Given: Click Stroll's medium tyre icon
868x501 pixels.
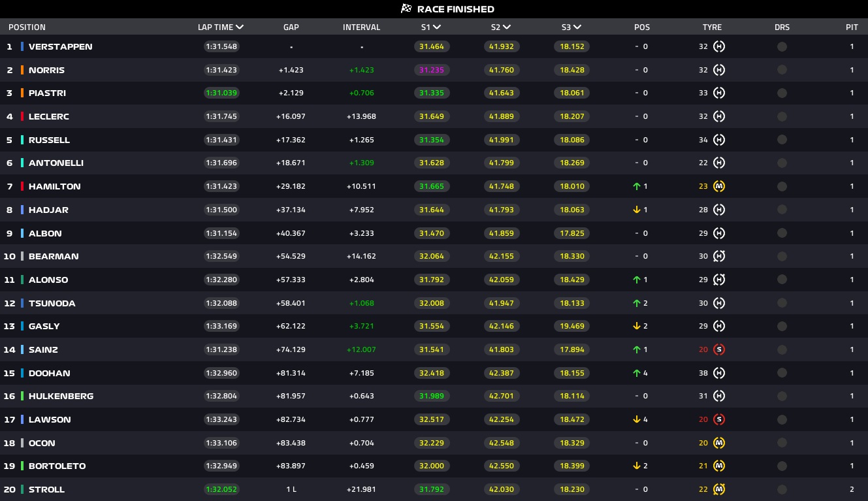Looking at the screenshot, I should (719, 489).
